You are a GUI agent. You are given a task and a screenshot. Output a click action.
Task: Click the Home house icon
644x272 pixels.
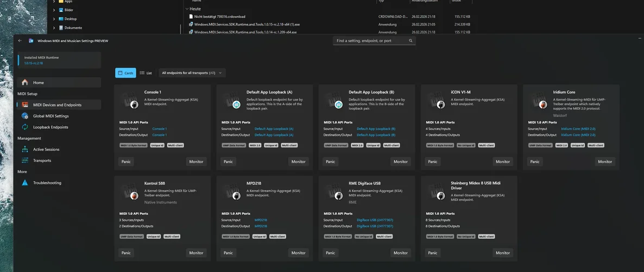tap(25, 82)
